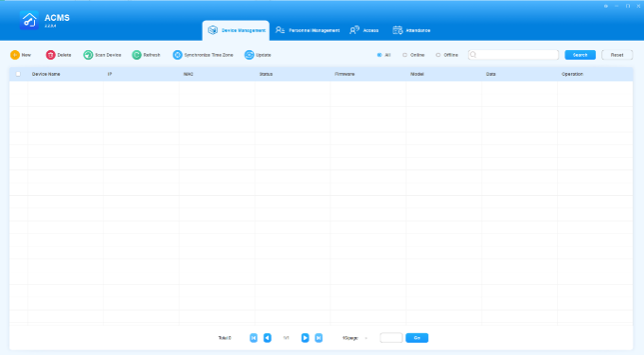
Task: Open the per-page count dropdown
Action: 356,338
